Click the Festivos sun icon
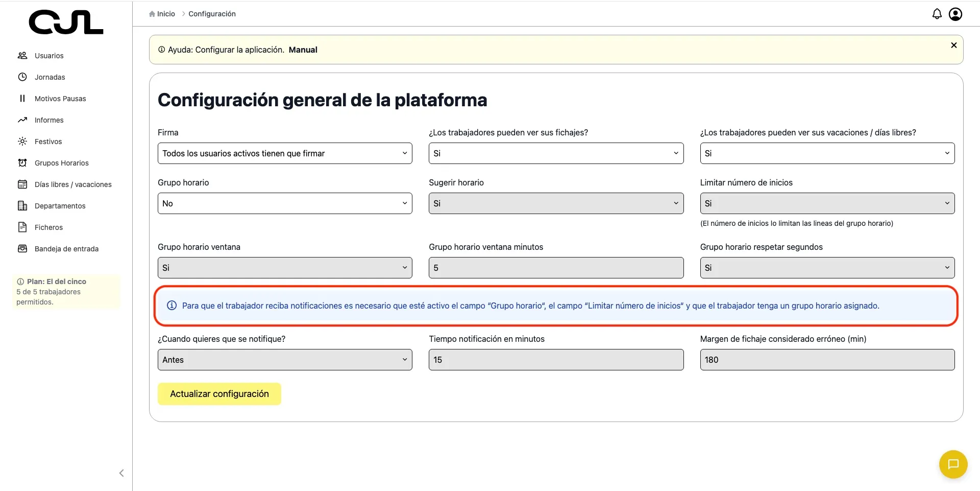 [22, 142]
